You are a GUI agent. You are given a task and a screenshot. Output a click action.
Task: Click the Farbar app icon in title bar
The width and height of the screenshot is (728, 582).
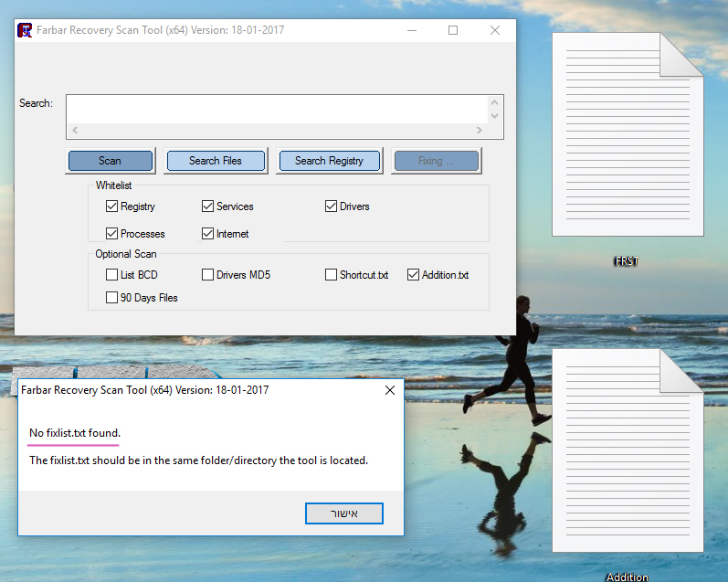coord(25,30)
